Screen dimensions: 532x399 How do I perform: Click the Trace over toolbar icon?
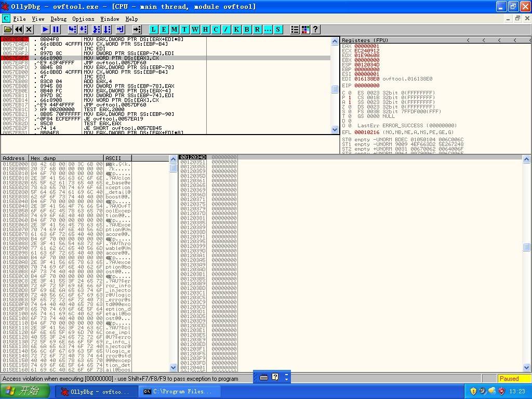click(x=108, y=30)
